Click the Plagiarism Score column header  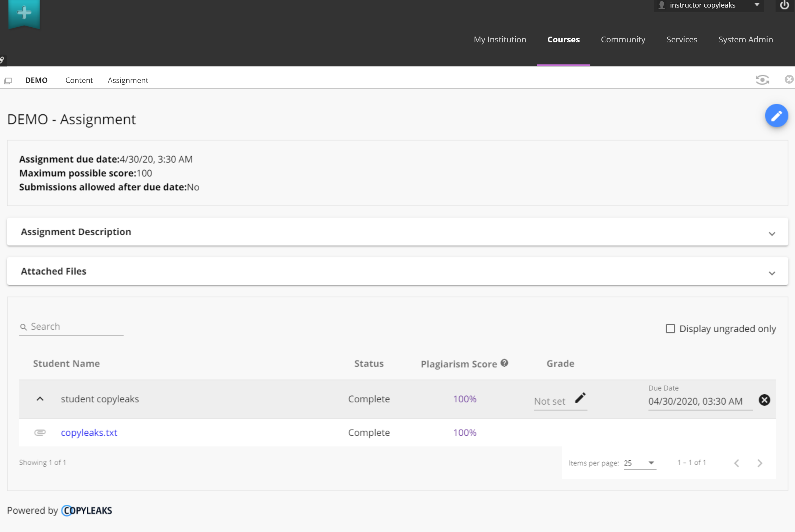click(x=459, y=364)
